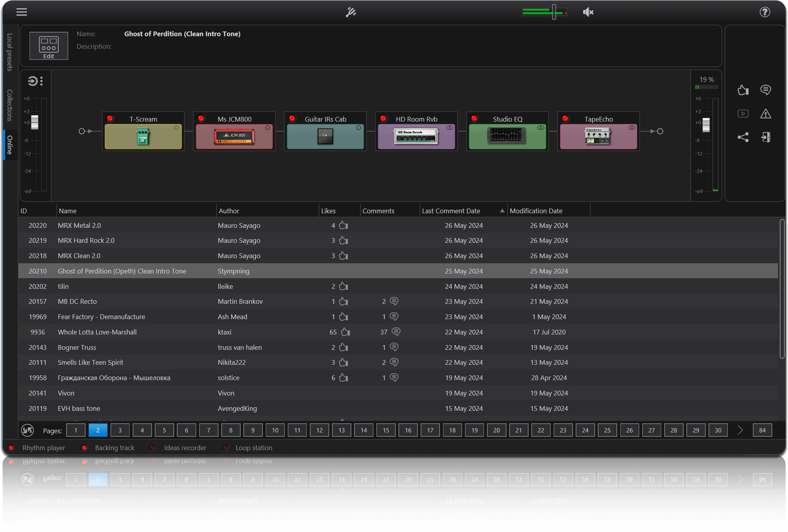Report the preset with warning triangle icon
788x532 pixels.
(765, 114)
